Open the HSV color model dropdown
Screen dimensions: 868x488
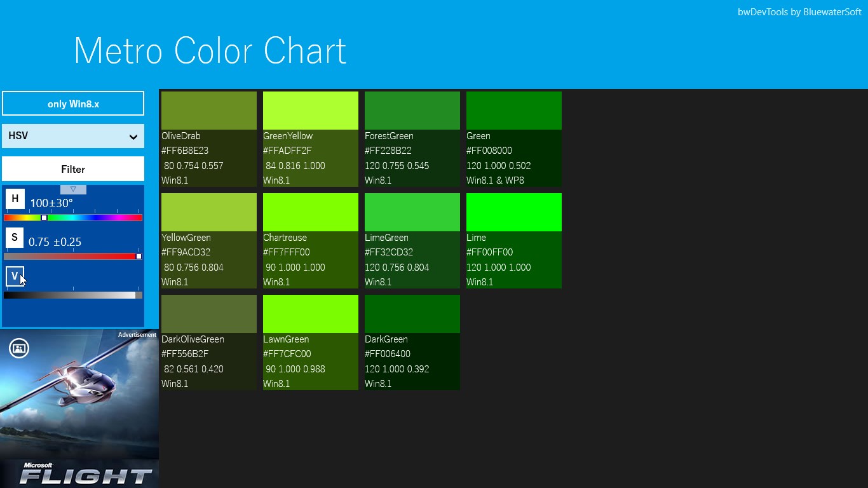(72, 136)
